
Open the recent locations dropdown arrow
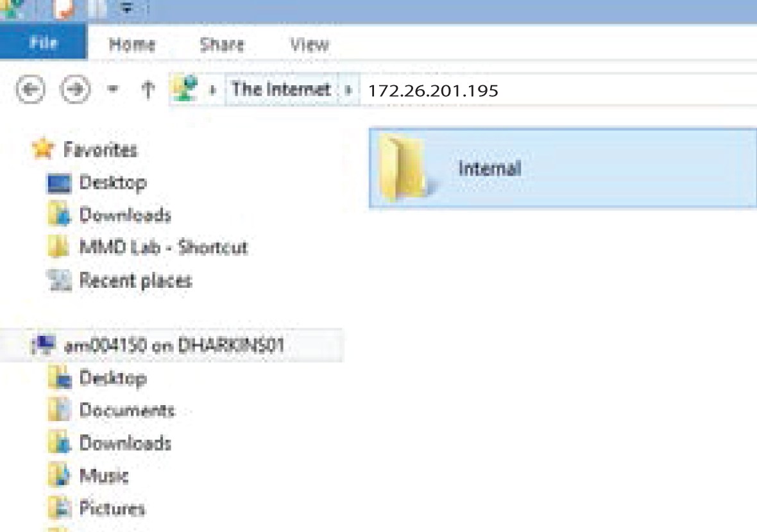(112, 89)
